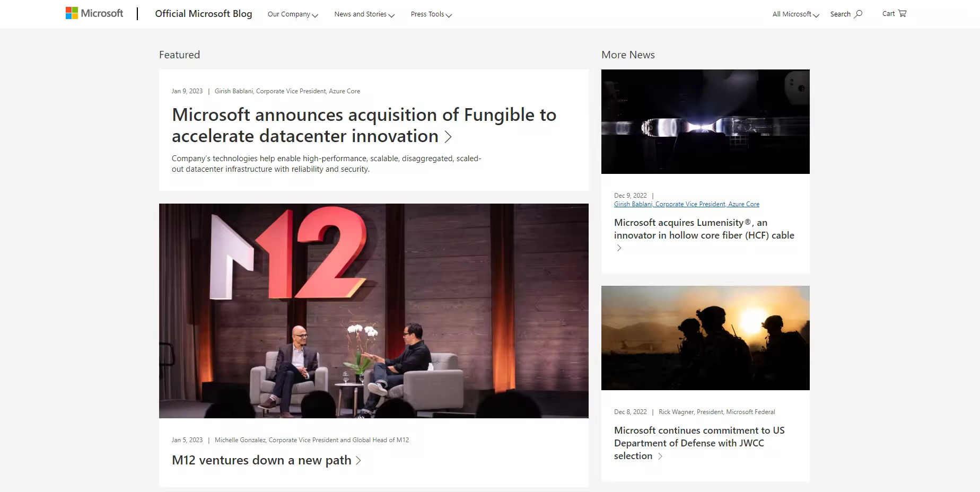This screenshot has width=980, height=492.
Task: Click the arrow after JWCC selection headline
Action: [660, 456]
